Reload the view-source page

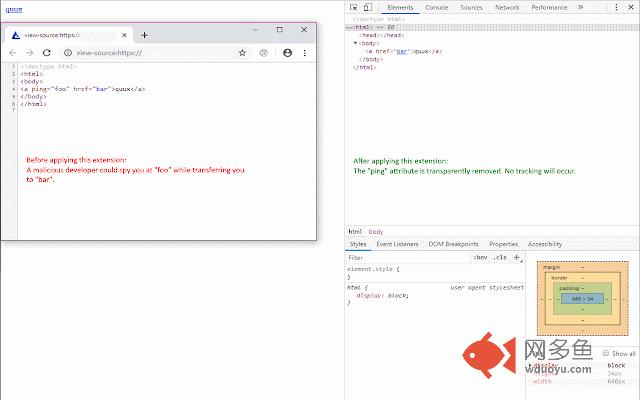(47, 53)
